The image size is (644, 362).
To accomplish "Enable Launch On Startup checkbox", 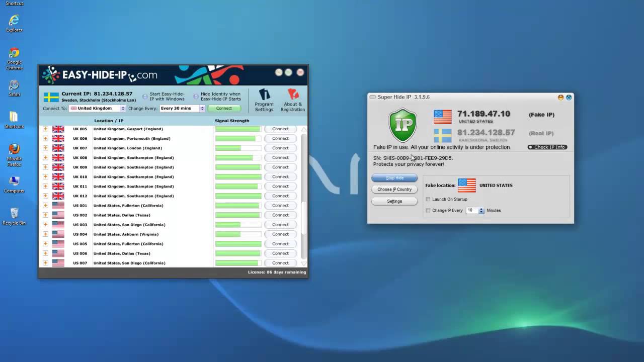I will click(428, 199).
